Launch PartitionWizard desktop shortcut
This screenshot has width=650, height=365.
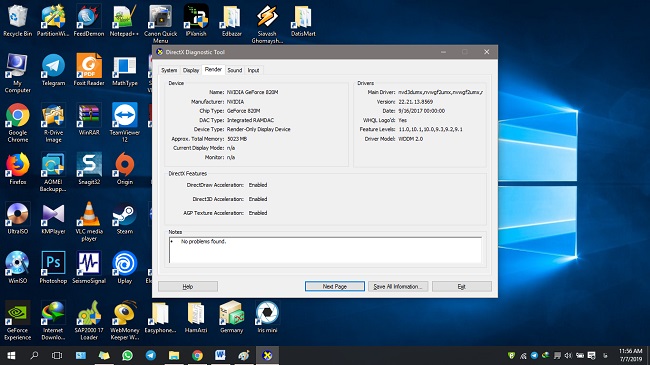(x=53, y=21)
